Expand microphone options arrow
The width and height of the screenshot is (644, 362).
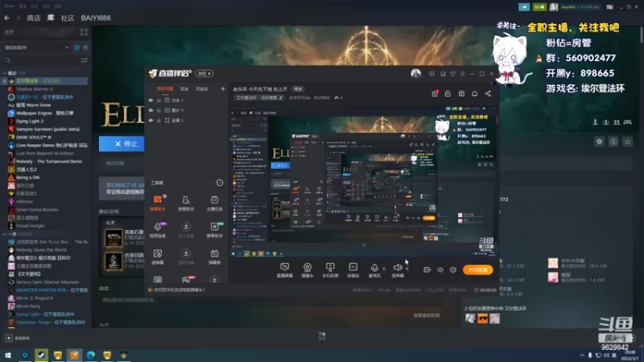tap(384, 269)
